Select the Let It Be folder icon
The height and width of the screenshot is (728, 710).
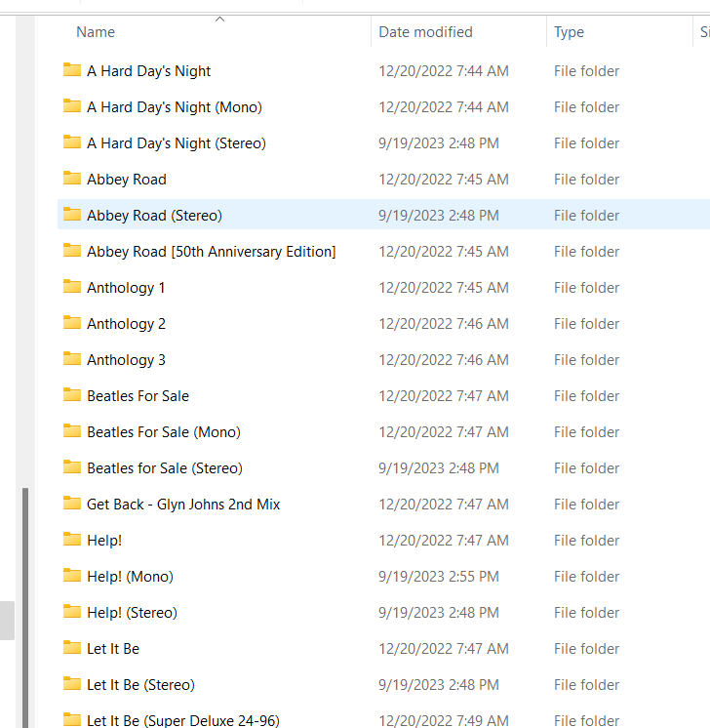[72, 648]
